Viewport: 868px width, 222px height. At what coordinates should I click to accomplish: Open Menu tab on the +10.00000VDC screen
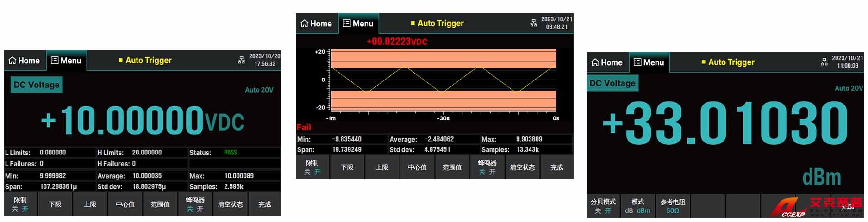click(x=66, y=61)
